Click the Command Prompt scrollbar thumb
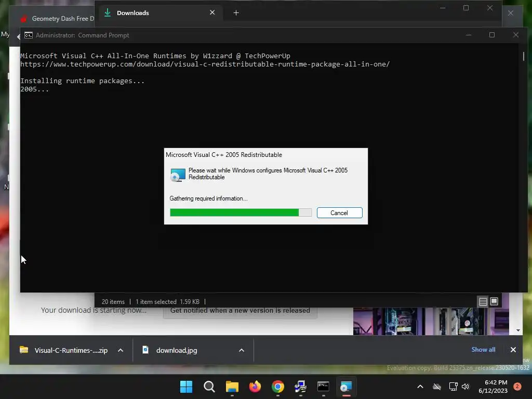 tap(524, 56)
